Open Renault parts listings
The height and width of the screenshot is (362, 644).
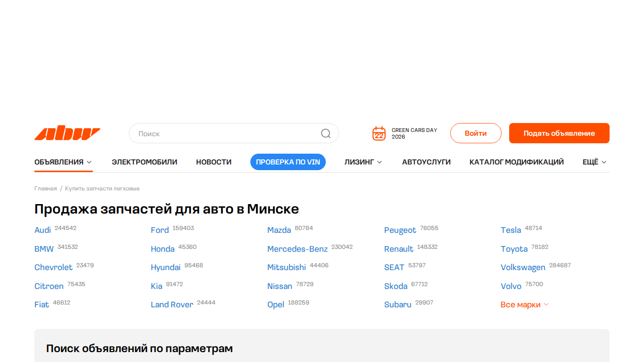399,249
